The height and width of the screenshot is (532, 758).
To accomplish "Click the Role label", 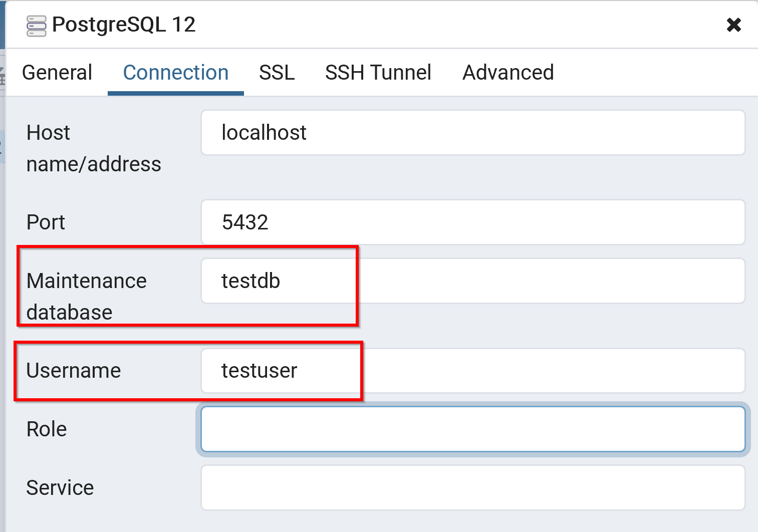I will (x=47, y=429).
